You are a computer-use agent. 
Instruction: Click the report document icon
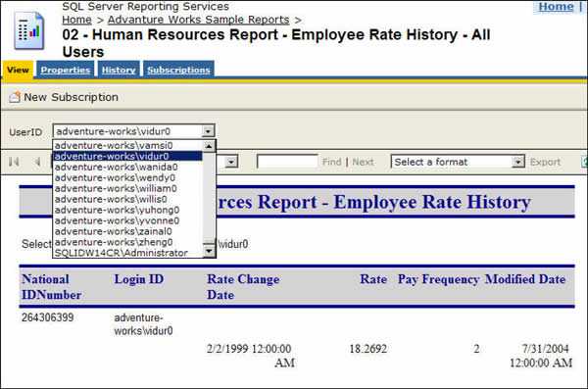[29, 30]
